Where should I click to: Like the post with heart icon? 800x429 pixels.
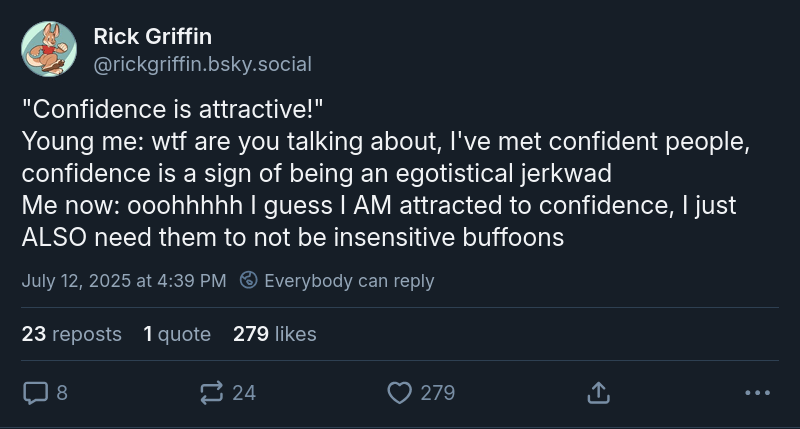point(399,393)
